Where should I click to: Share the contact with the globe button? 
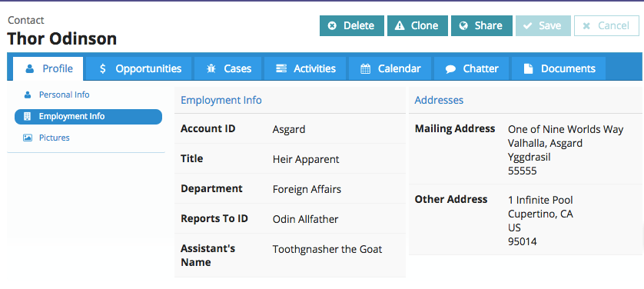[481, 26]
